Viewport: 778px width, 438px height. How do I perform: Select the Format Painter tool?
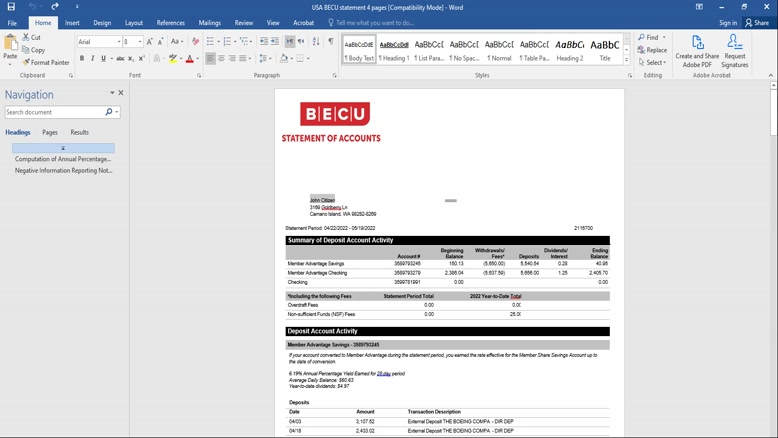click(45, 62)
